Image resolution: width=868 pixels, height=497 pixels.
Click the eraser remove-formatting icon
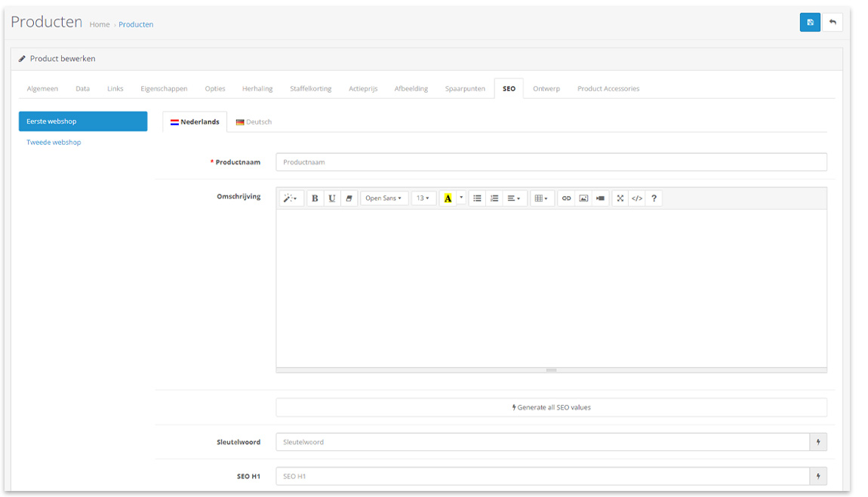tap(349, 198)
